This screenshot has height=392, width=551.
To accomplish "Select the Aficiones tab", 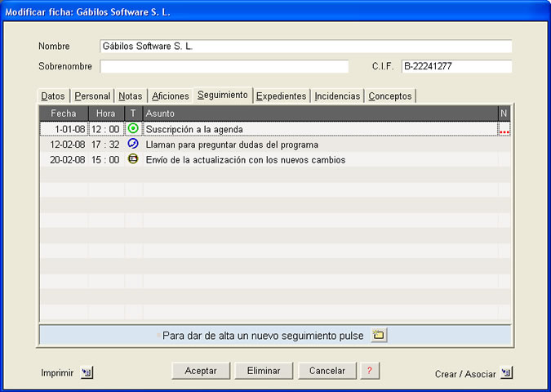I will pyautogui.click(x=171, y=96).
